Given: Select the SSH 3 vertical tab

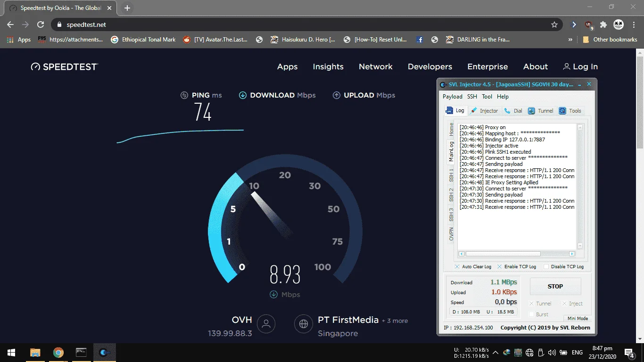Looking at the screenshot, I should click(451, 214).
